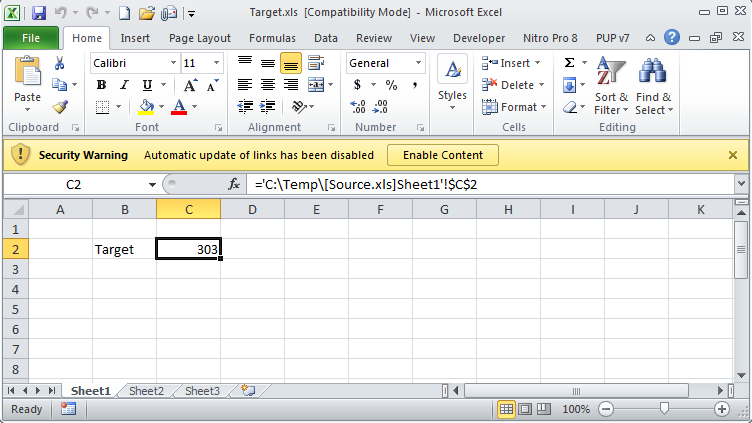Expand the General number format dropdown
This screenshot has width=752, height=423.
pyautogui.click(x=418, y=63)
